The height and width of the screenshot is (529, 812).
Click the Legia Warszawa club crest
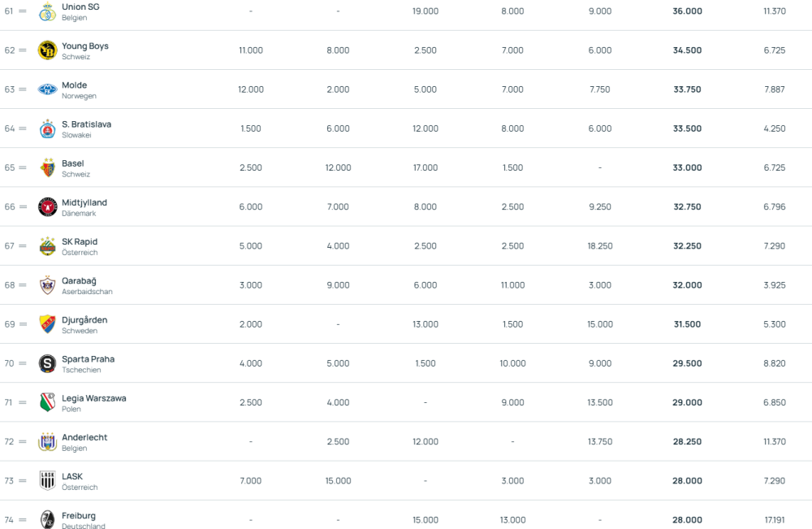pyautogui.click(x=47, y=403)
